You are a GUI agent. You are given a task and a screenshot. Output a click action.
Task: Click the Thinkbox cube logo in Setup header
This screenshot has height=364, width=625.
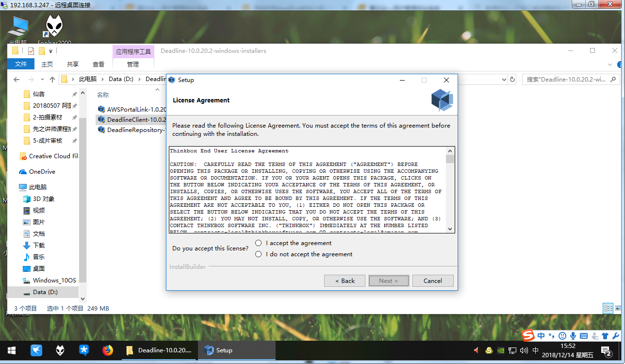[x=442, y=100]
